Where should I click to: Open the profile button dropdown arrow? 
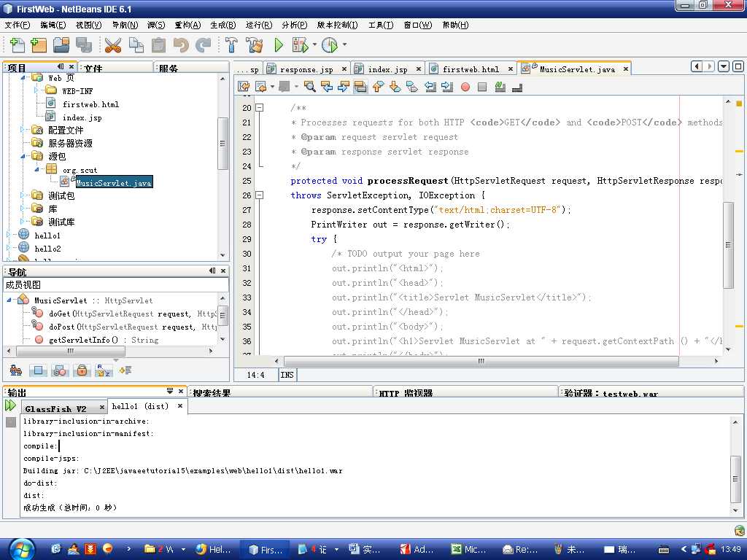pos(344,45)
